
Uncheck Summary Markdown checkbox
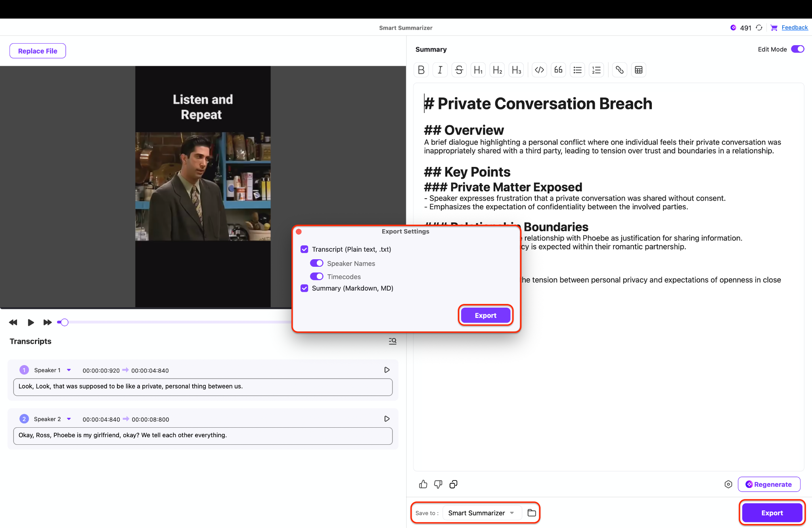(x=304, y=288)
